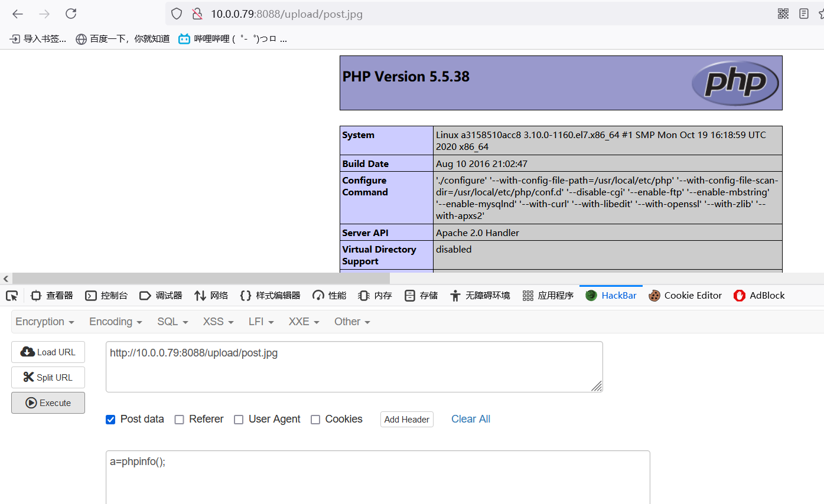Click the insecure connection lock icon
This screenshot has width=824, height=504.
197,14
